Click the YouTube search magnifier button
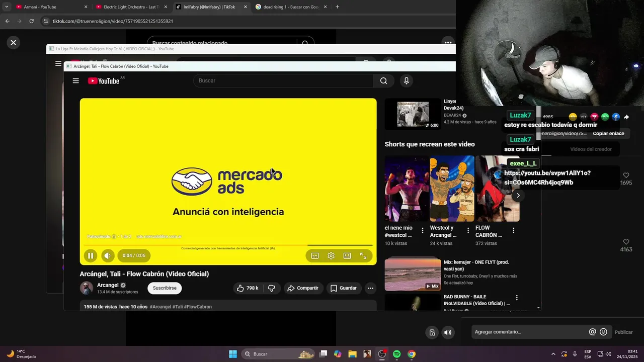Image resolution: width=644 pixels, height=362 pixels. click(x=384, y=81)
